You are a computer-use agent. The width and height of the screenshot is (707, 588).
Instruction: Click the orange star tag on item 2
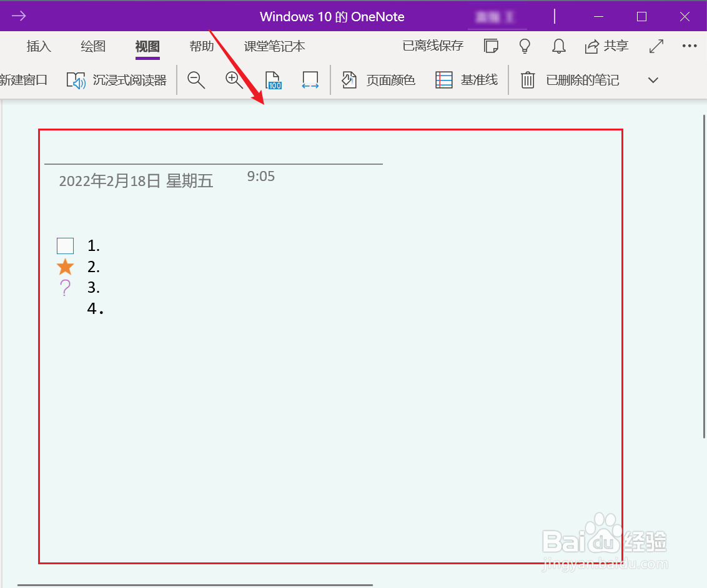[x=66, y=267]
